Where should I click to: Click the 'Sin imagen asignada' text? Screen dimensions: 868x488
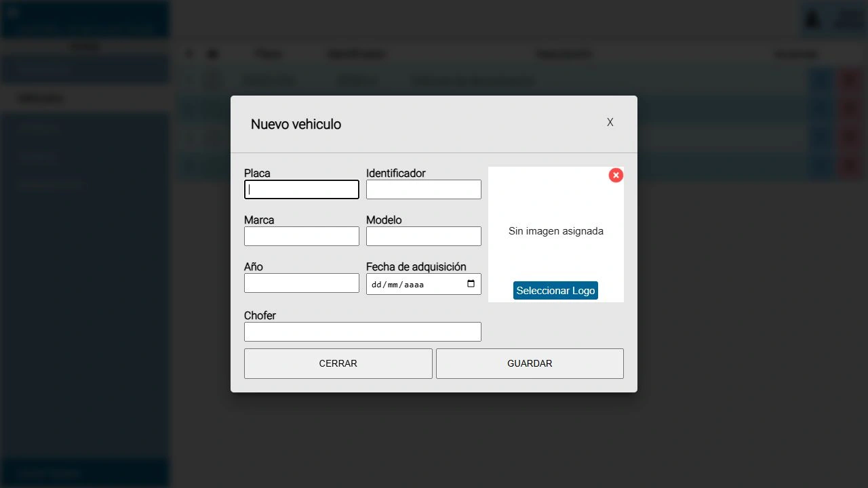tap(556, 231)
